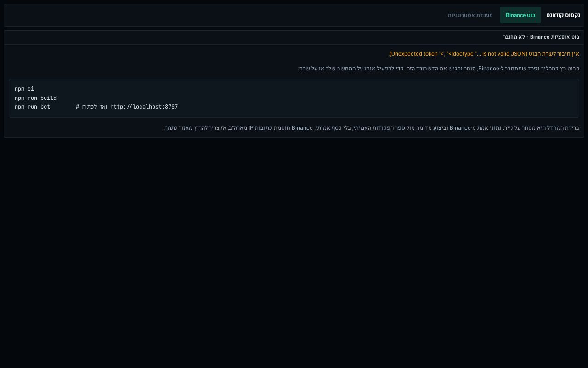Click the ואז לפתוח comment in code
The image size is (588, 368).
click(91, 107)
